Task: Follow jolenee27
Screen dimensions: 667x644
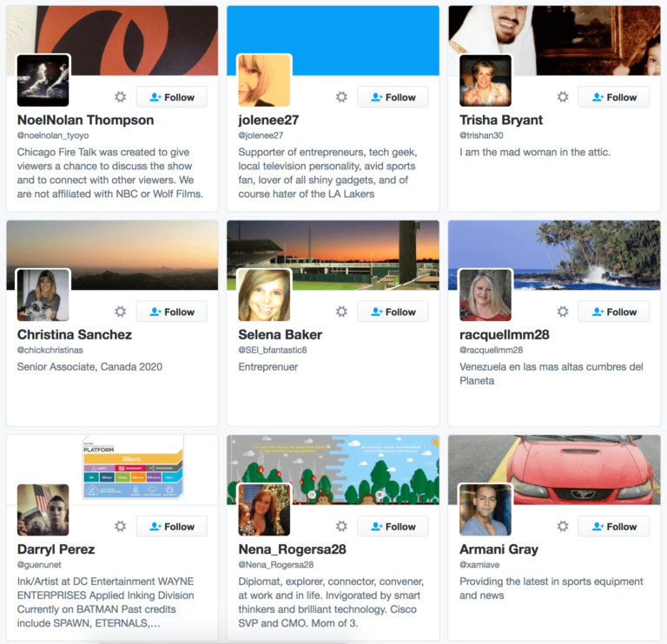Action: click(x=393, y=97)
